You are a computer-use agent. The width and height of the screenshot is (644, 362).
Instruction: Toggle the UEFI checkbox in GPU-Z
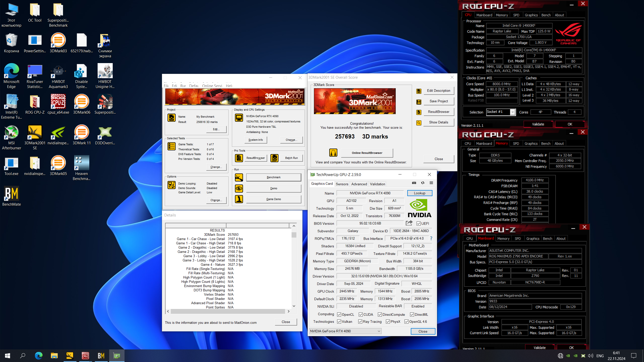point(419,223)
